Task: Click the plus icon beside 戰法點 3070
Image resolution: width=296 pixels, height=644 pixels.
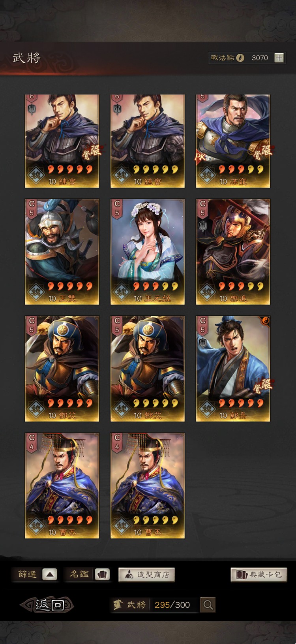Action: point(279,58)
